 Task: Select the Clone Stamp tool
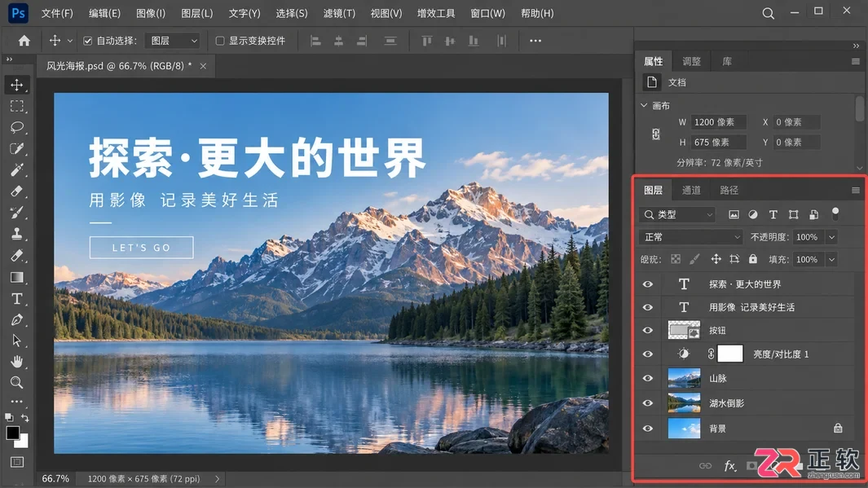coord(16,234)
